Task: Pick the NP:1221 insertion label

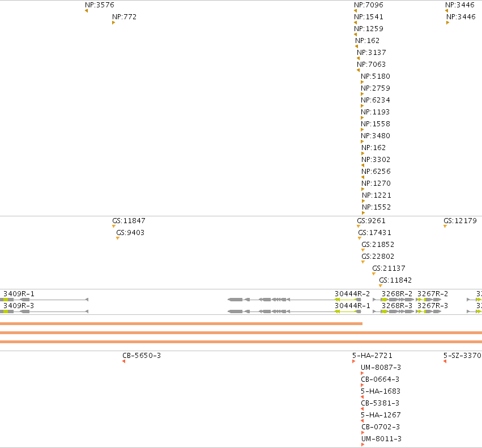Action: [377, 195]
